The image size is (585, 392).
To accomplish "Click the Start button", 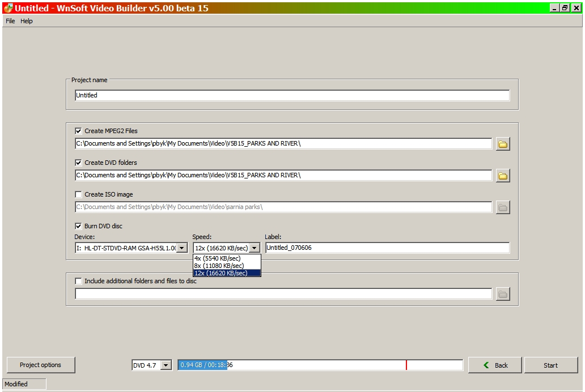I will [x=550, y=365].
